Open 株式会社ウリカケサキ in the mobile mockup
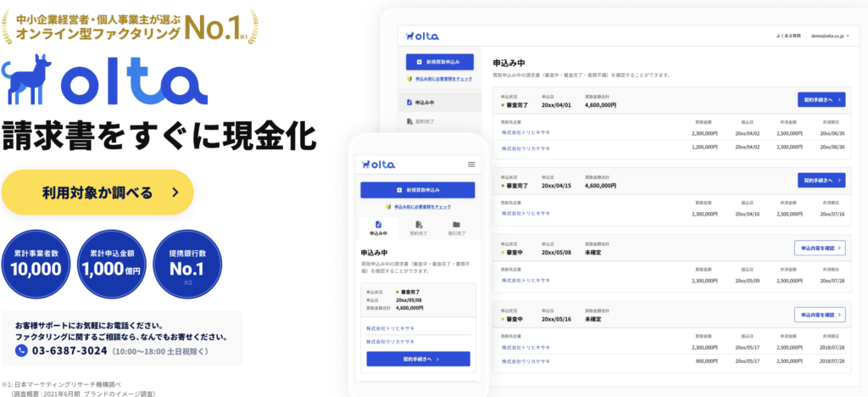This screenshot has width=868, height=397. point(390,342)
